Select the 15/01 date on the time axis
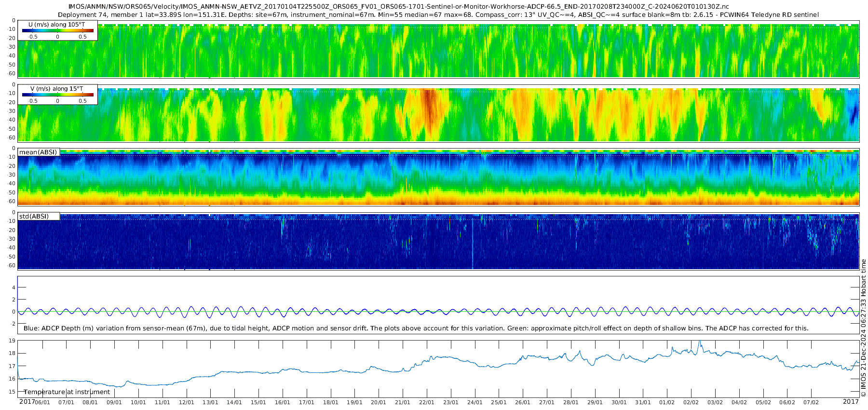Viewport: 868px width, 410px height. (x=258, y=403)
